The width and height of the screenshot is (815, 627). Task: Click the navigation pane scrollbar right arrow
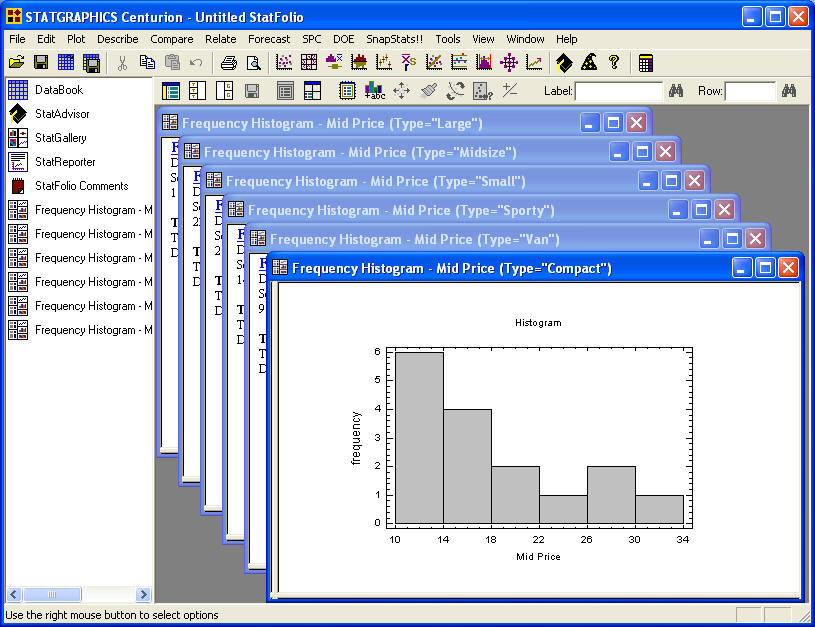coord(143,594)
